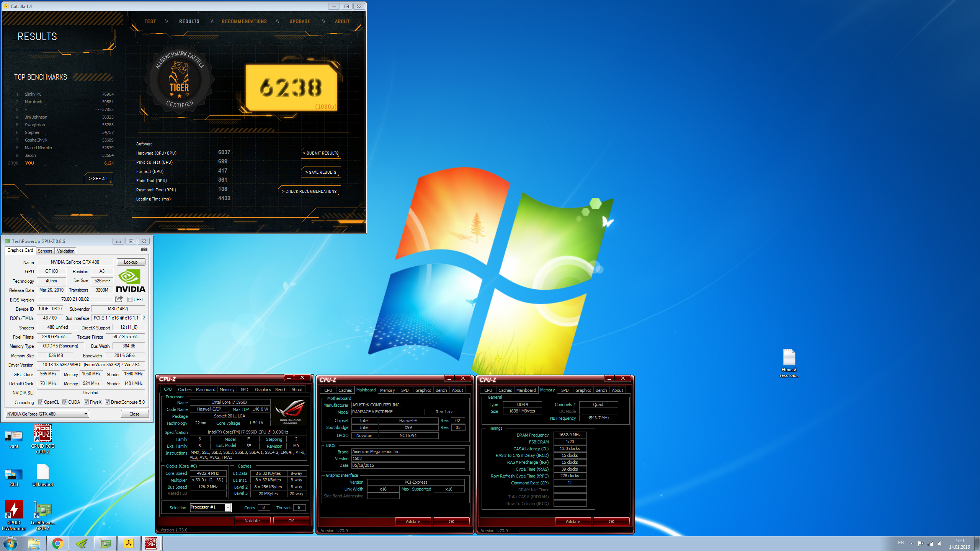The width and height of the screenshot is (980, 551).
Task: Click the NVIDIA logo in GPU-Z
Action: [131, 281]
